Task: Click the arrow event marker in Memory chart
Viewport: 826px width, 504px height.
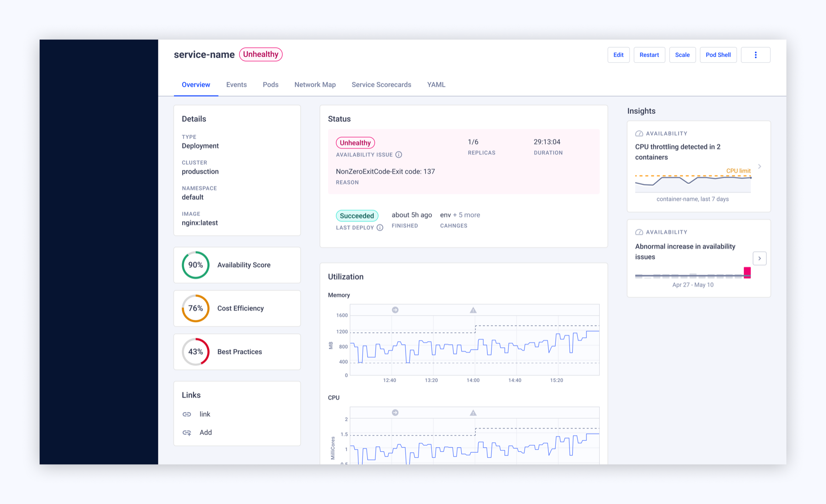Action: pyautogui.click(x=395, y=310)
